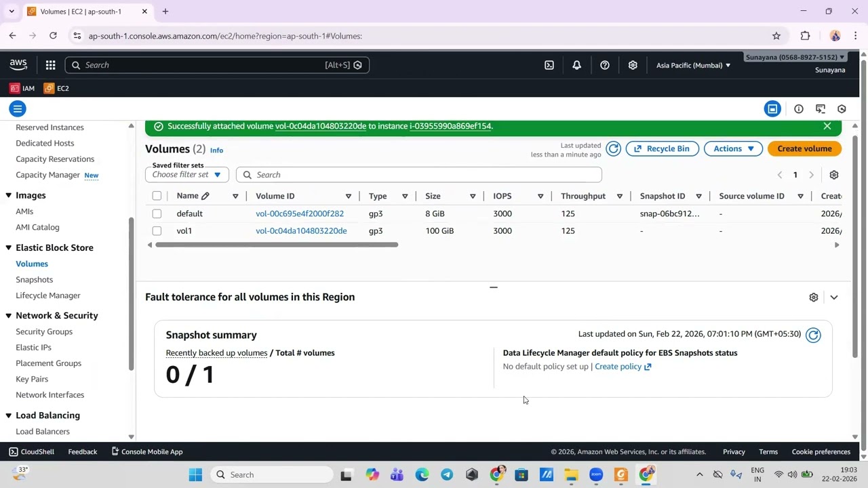The height and width of the screenshot is (488, 868).
Task: Open Cookie preferences in footer
Action: (821, 452)
